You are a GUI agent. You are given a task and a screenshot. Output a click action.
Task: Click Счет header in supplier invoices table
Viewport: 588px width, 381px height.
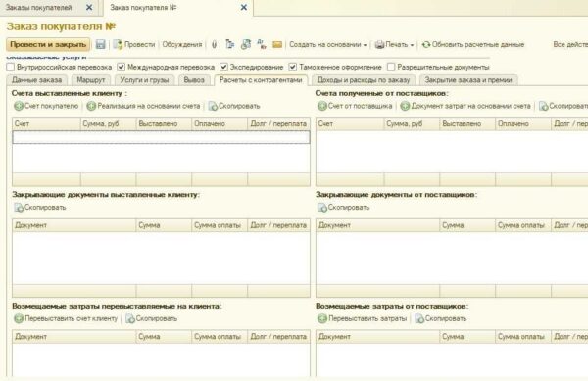(x=350, y=124)
